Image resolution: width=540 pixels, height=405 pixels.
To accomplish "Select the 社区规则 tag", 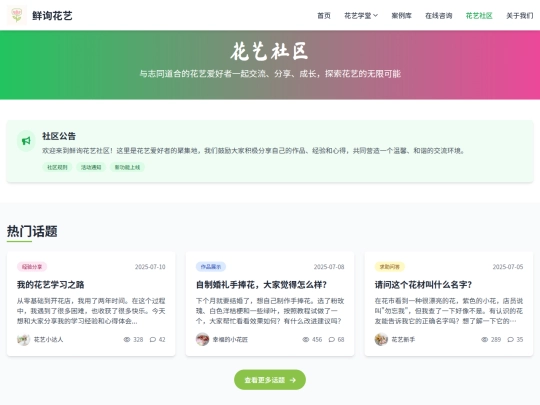I will [57, 167].
